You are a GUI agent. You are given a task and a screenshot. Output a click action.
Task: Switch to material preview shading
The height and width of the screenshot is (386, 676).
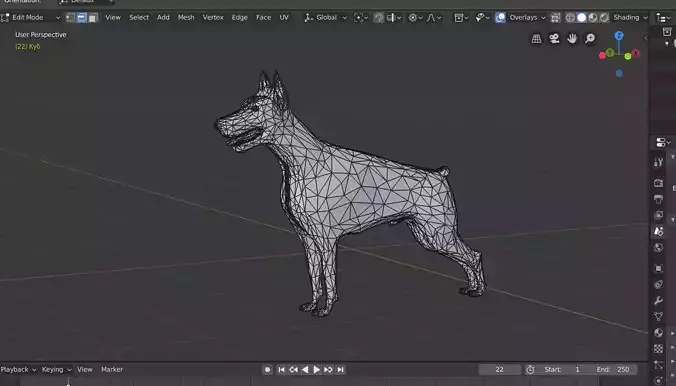pos(593,18)
